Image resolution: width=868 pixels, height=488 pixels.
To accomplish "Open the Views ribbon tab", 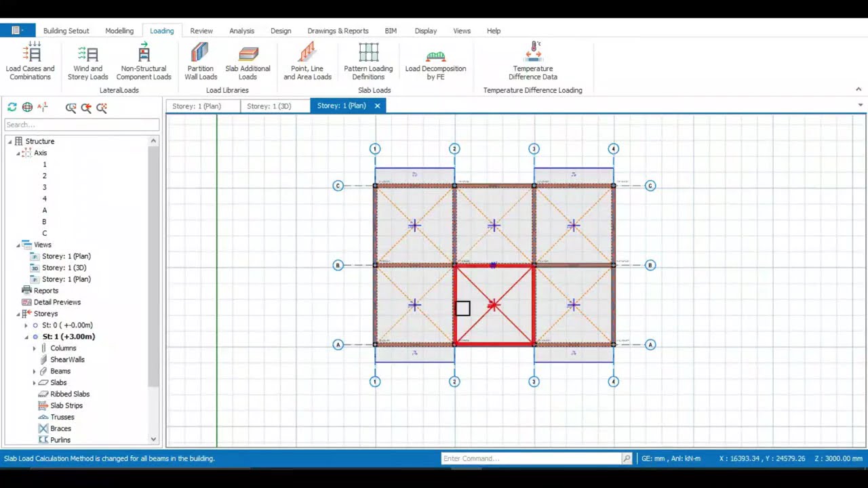I will (462, 30).
